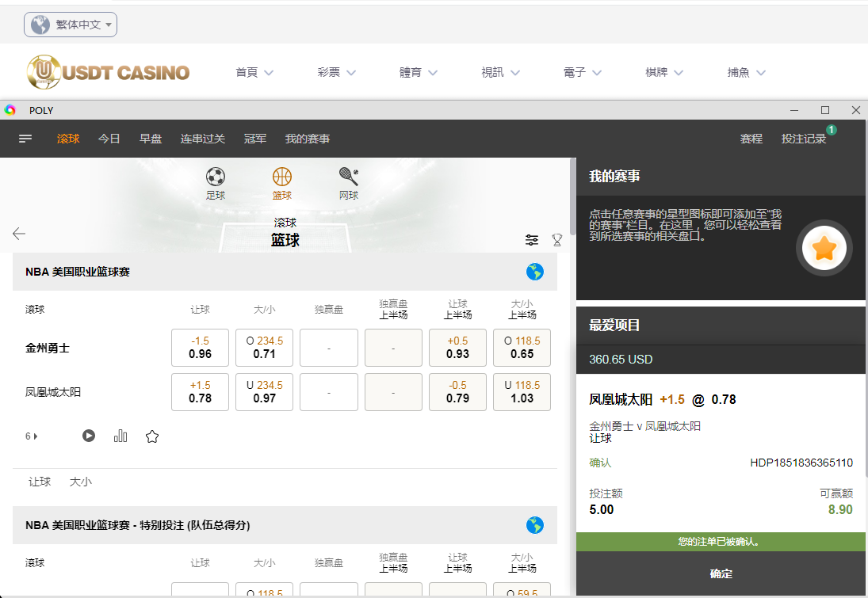The height and width of the screenshot is (598, 868).
Task: Open the bar chart statistics icon
Action: pyautogui.click(x=120, y=436)
